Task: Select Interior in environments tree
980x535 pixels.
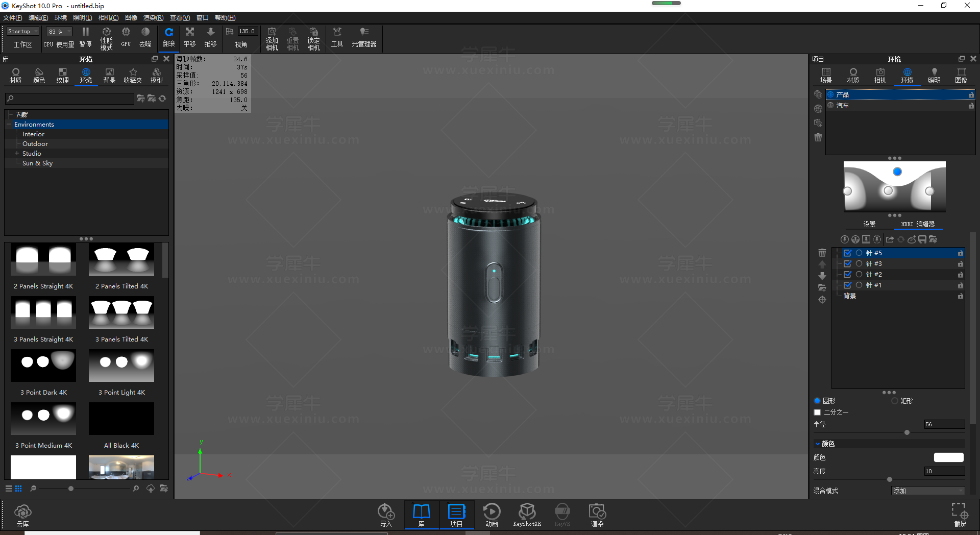Action: [x=33, y=134]
